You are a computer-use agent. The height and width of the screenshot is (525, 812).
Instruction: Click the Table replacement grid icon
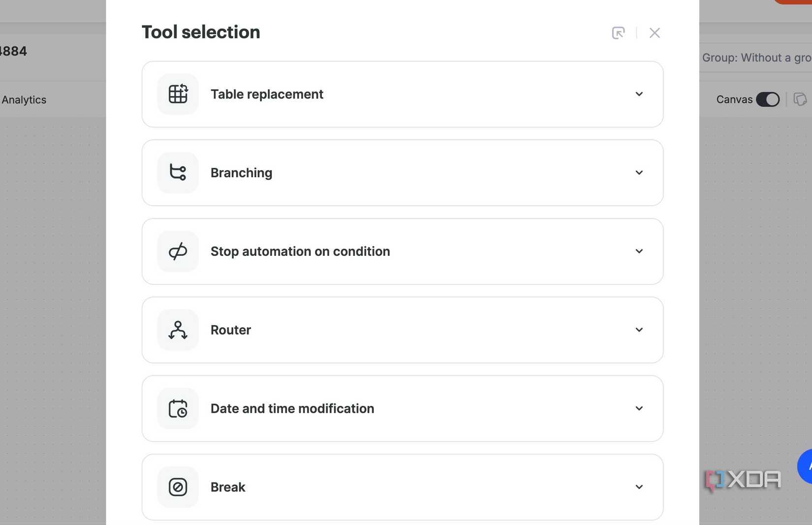point(178,94)
